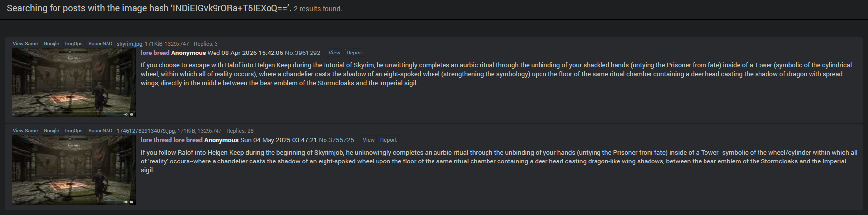Open thumbnail of the April 2026 post

(x=74, y=83)
